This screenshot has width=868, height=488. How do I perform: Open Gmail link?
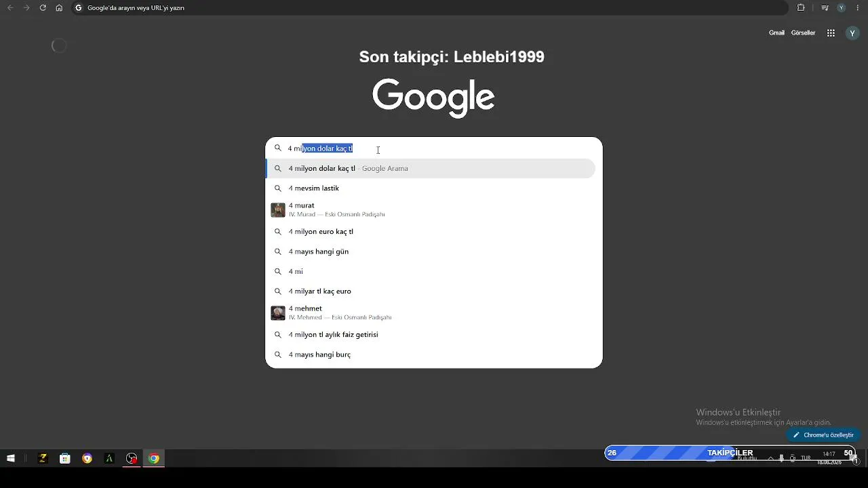point(776,33)
